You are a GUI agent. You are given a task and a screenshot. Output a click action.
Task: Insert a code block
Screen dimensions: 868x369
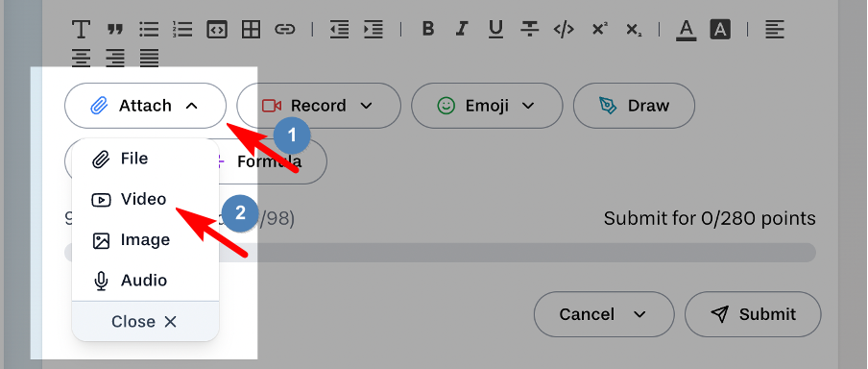tap(217, 30)
